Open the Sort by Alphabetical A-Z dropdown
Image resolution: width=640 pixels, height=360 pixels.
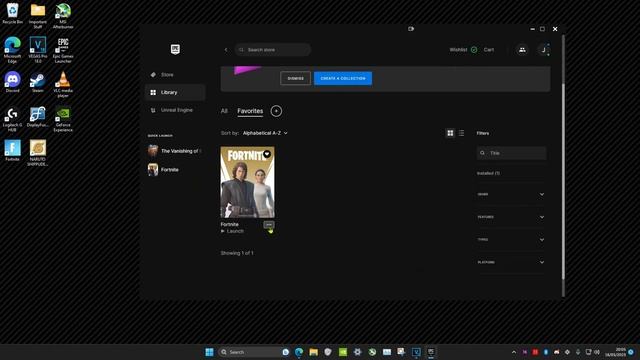[265, 133]
